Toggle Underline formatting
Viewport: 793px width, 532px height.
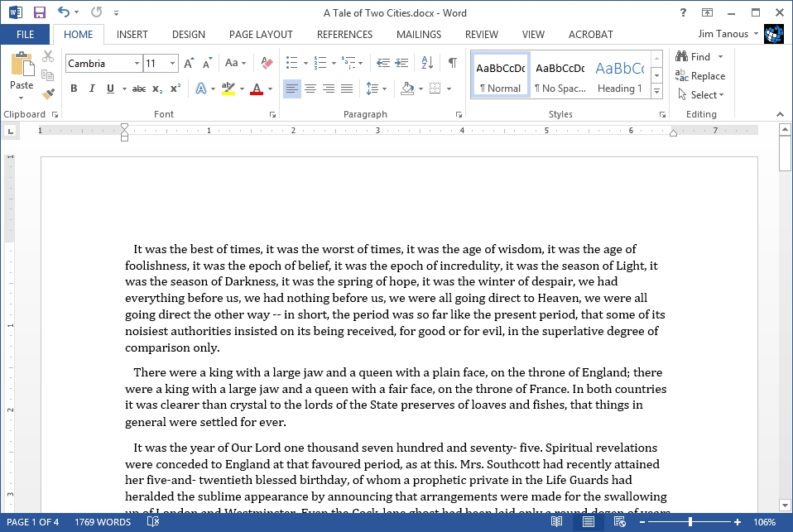[x=110, y=89]
